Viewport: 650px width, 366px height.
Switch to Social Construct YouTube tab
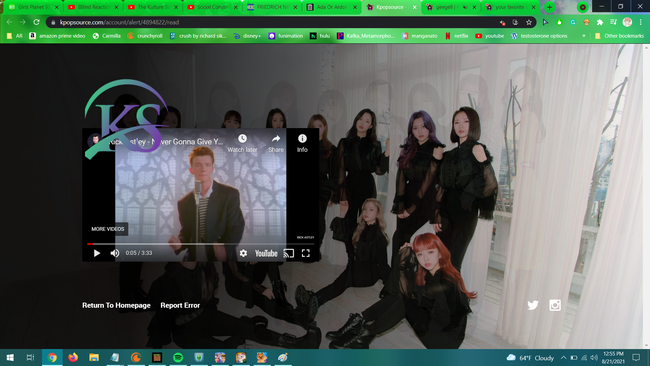click(212, 7)
